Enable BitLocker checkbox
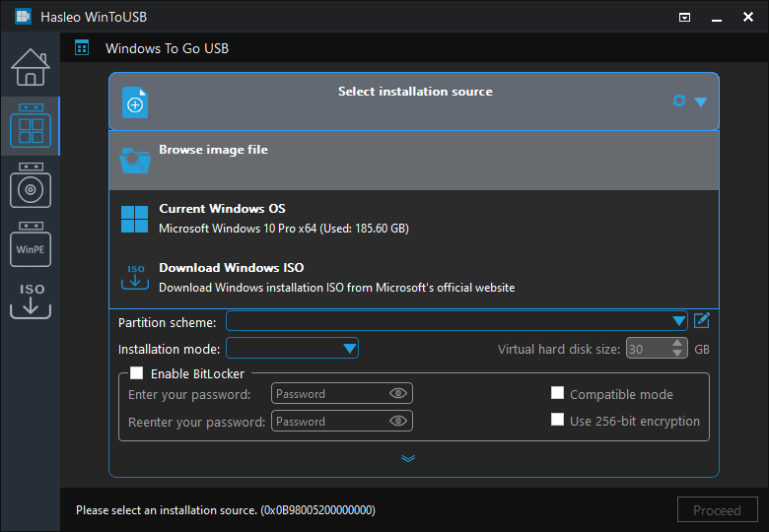Viewport: 769px width, 532px height. 136,373
